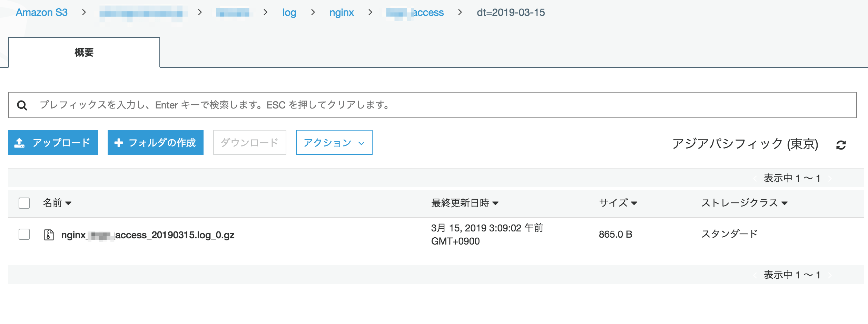Click the magnifying glass search icon

(x=22, y=105)
